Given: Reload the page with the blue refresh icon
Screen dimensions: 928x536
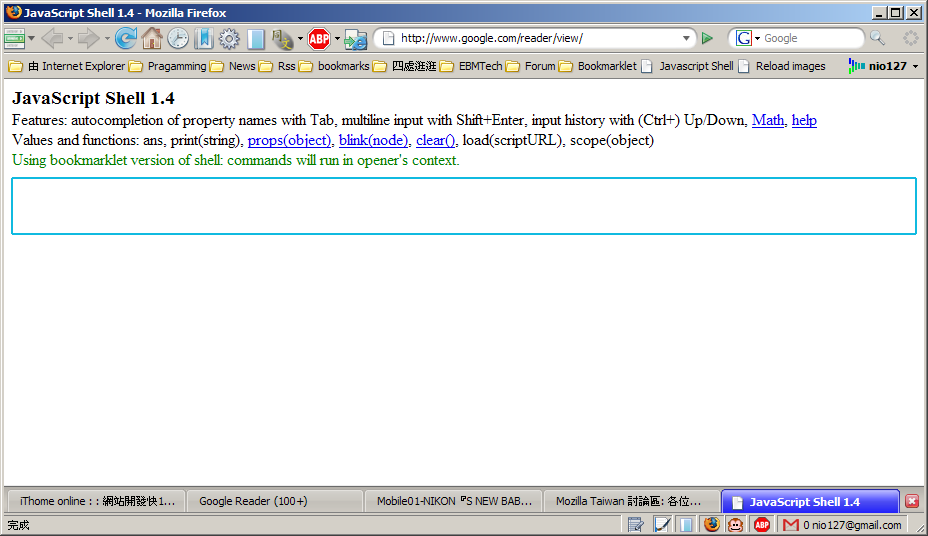Looking at the screenshot, I should click(x=125, y=38).
